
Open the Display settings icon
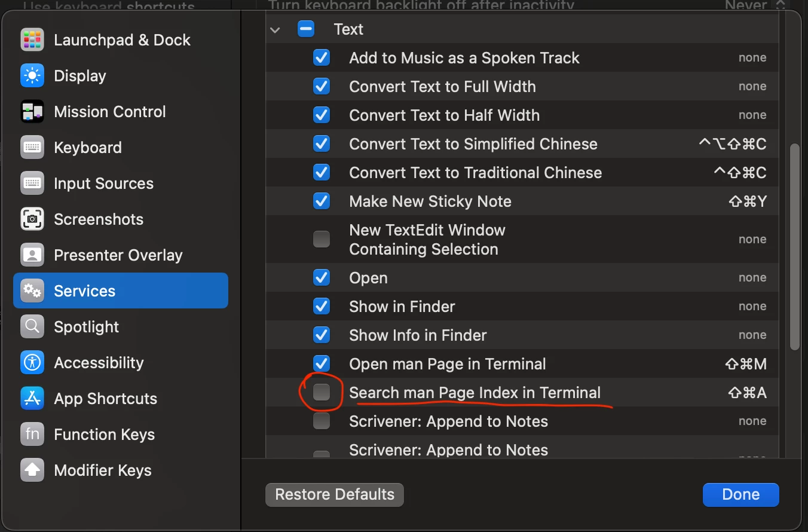32,76
